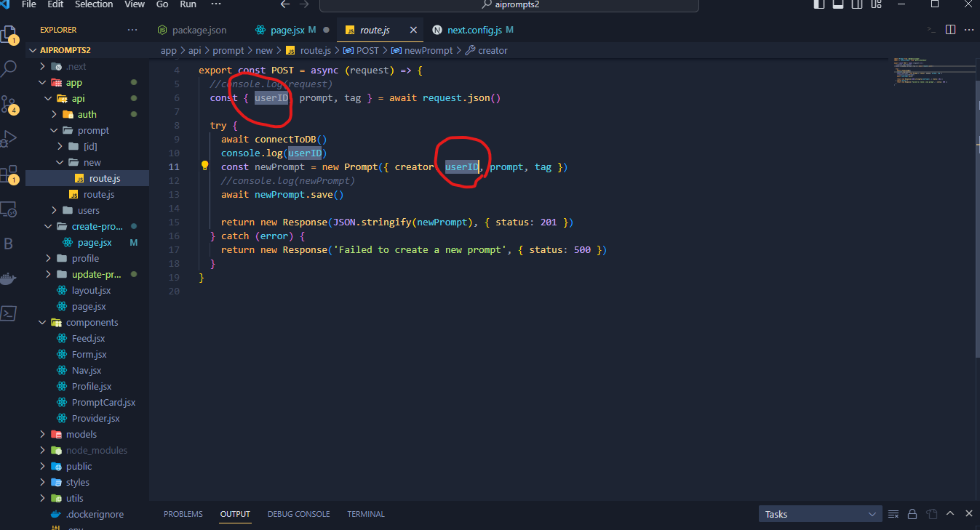Open the Search view in the activity bar

click(10, 69)
